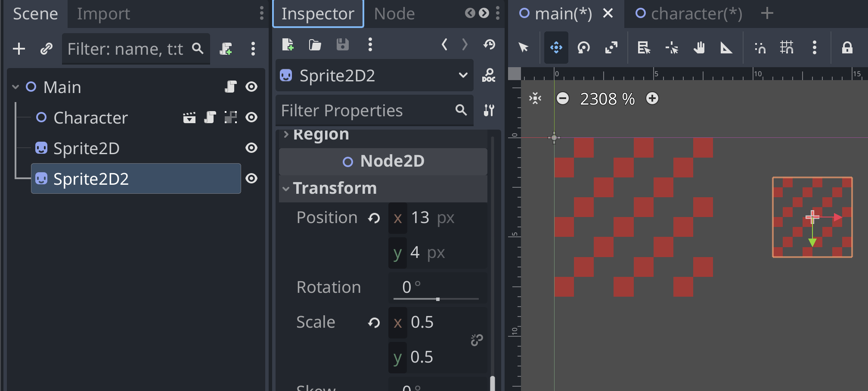Image resolution: width=868 pixels, height=391 pixels.
Task: Add a new child node
Action: coord(19,49)
